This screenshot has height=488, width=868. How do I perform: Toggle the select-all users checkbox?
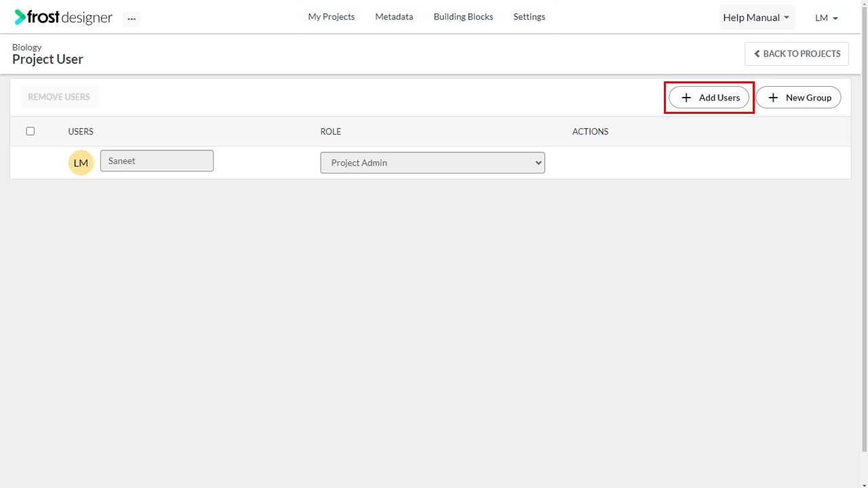31,131
